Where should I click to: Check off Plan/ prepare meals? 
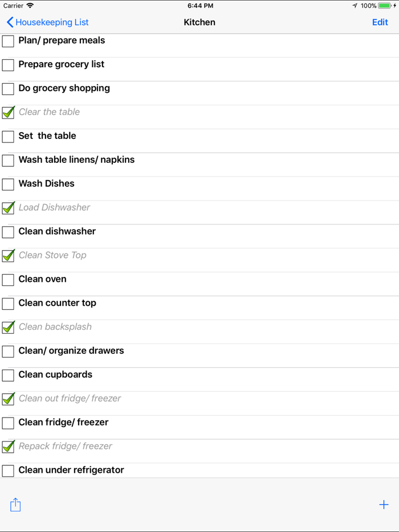pyautogui.click(x=7, y=41)
